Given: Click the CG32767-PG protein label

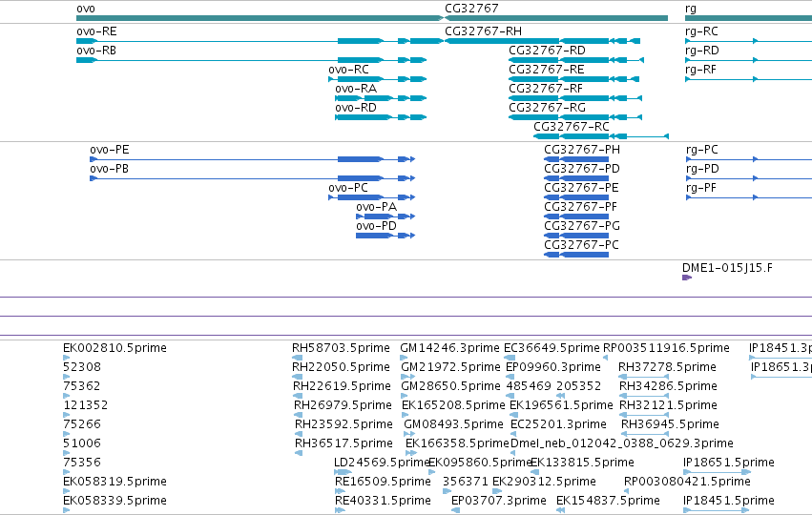Looking at the screenshot, I should click(581, 227).
